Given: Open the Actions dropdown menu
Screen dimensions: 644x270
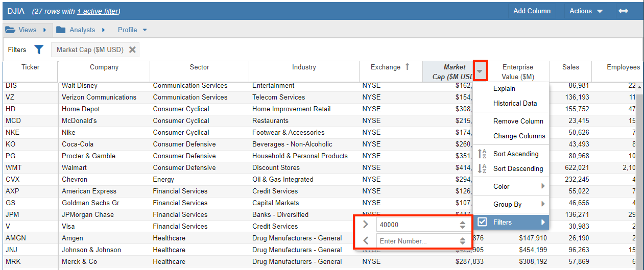Looking at the screenshot, I should pyautogui.click(x=586, y=11).
